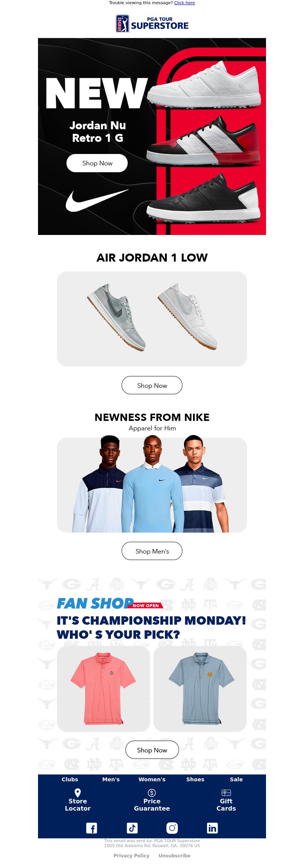Screen dimensions: 304x868
Task: Open the 'Click here' viewing link
Action: tap(184, 3)
